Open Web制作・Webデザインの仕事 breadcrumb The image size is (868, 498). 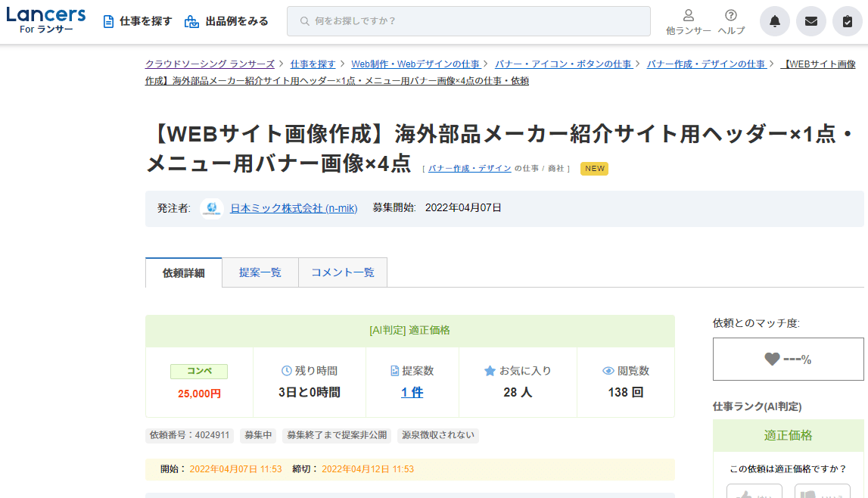415,64
